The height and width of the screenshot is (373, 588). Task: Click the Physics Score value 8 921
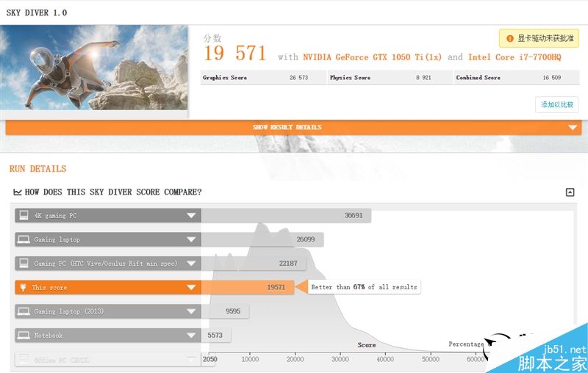pos(423,78)
